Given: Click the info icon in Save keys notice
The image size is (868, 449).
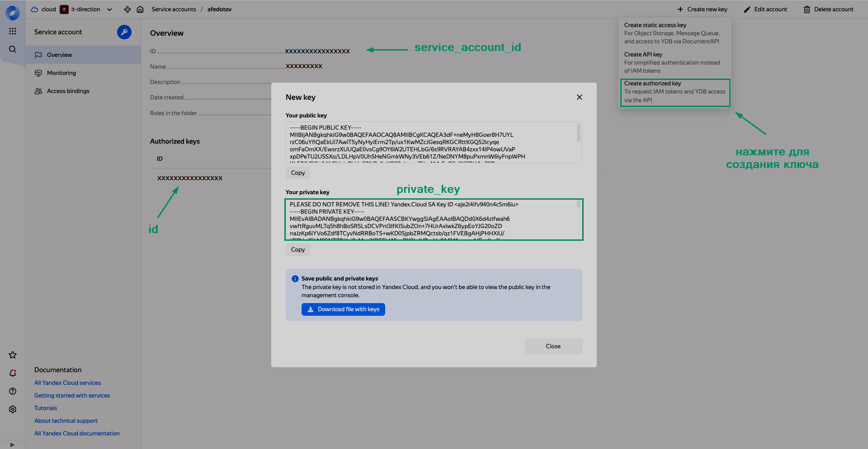Looking at the screenshot, I should point(295,279).
